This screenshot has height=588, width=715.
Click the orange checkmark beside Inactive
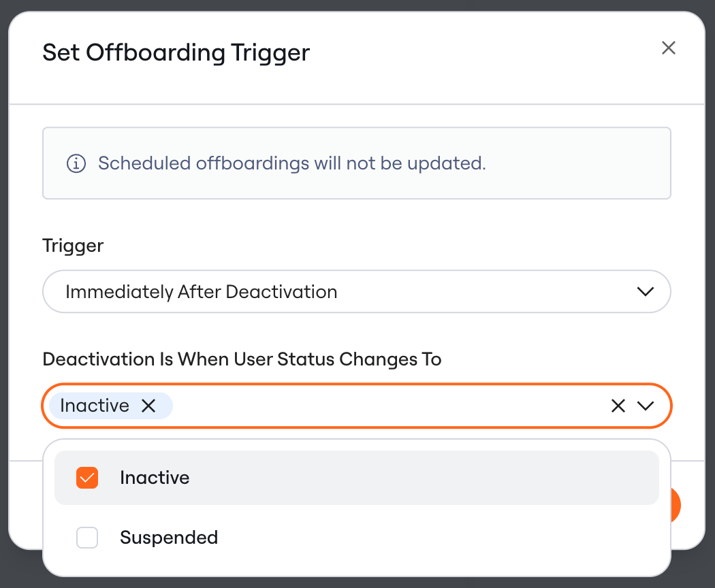[x=87, y=478]
